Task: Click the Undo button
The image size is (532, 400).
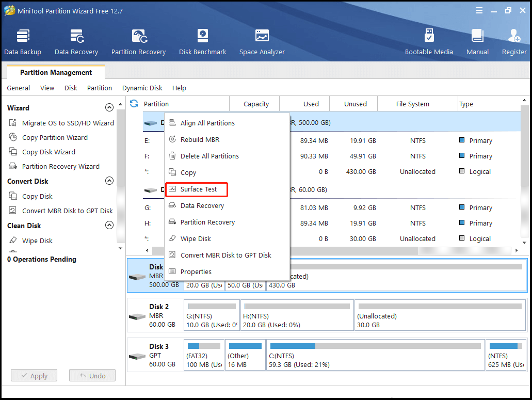Action: point(92,376)
